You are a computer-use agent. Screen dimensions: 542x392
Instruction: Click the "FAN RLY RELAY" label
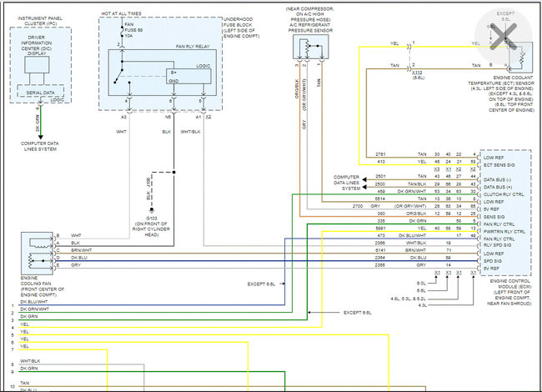193,47
